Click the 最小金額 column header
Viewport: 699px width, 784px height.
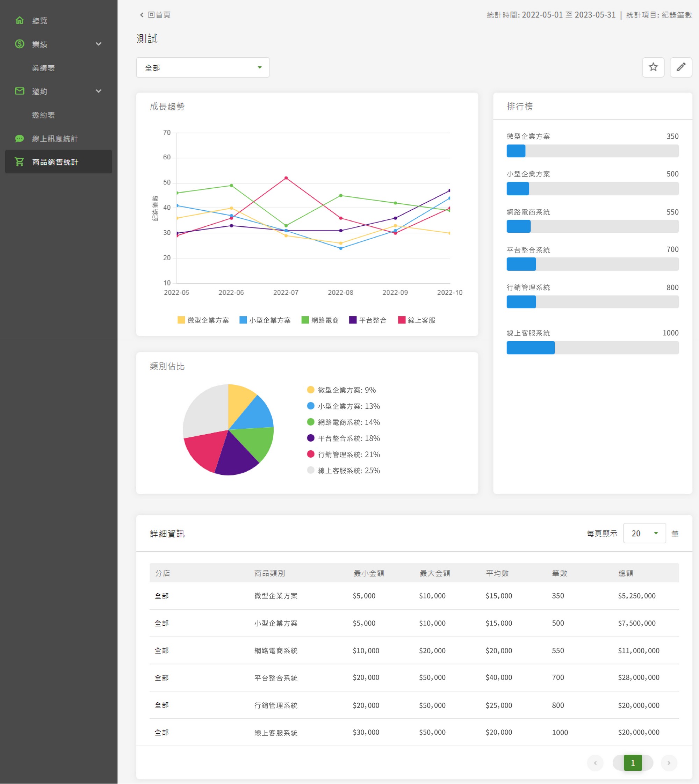(x=369, y=573)
